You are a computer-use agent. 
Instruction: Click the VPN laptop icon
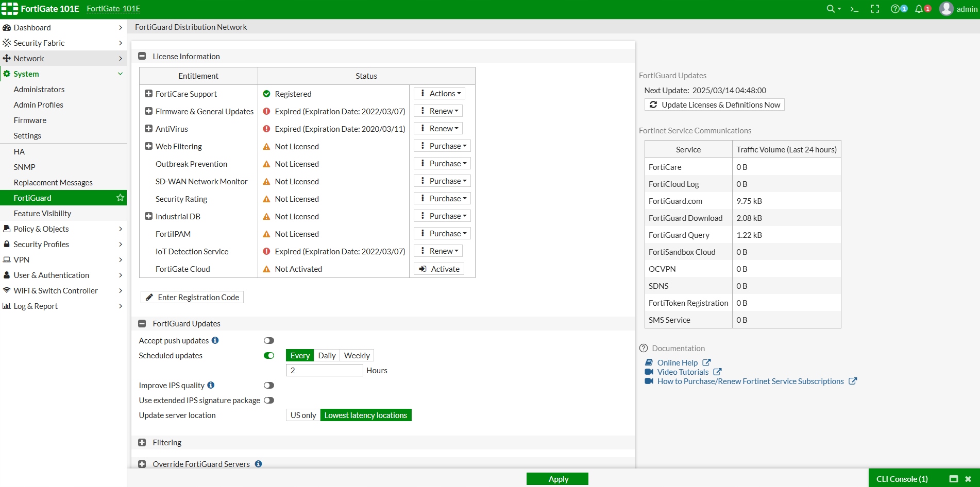pyautogui.click(x=7, y=259)
